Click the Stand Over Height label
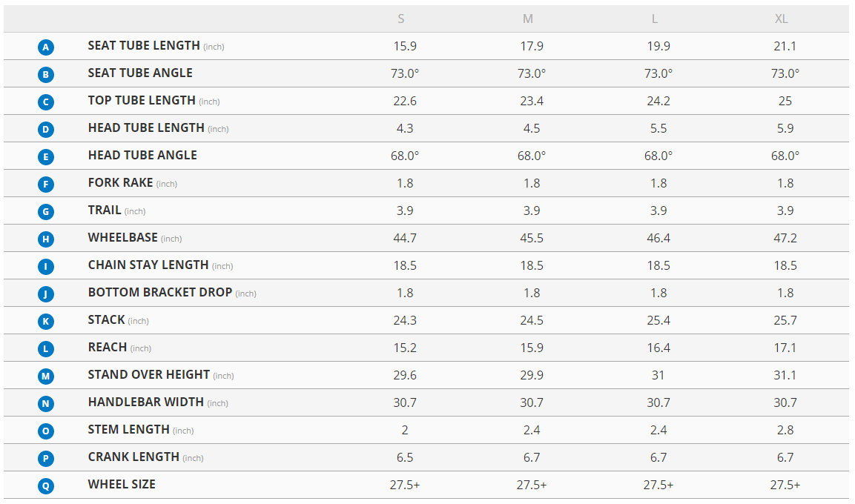855x504 pixels. 149,375
